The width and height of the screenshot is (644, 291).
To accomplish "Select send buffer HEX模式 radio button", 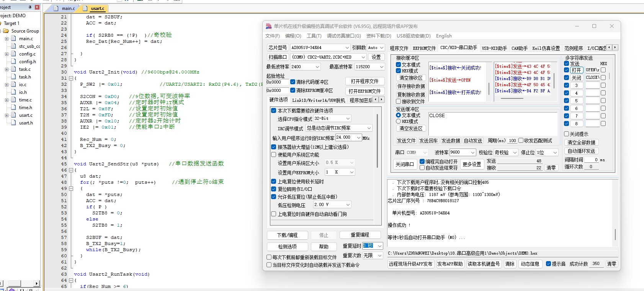I will point(399,121).
